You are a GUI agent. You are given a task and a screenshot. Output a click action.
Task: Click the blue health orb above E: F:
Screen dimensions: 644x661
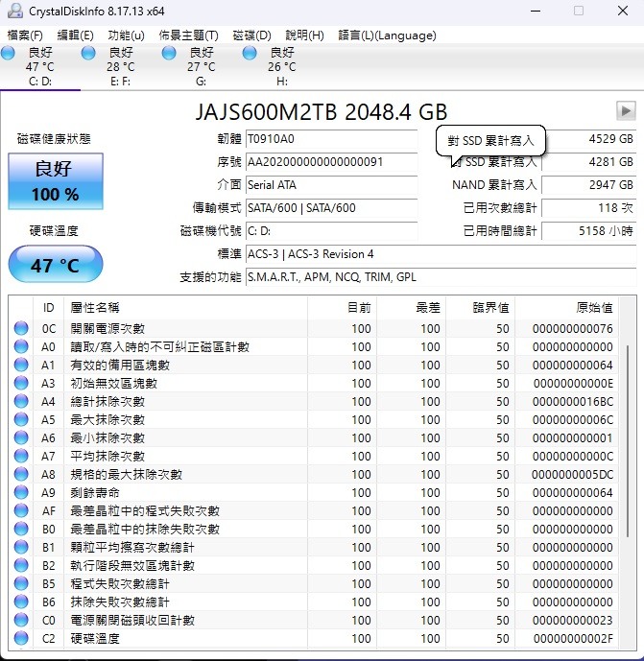[88, 53]
